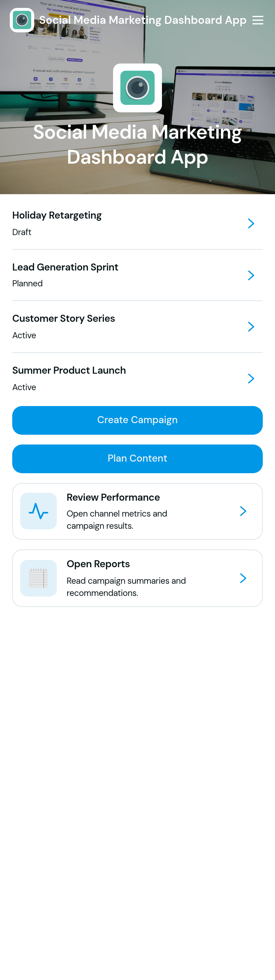Click the Plan Content button
The image size is (275, 980).
tap(137, 459)
